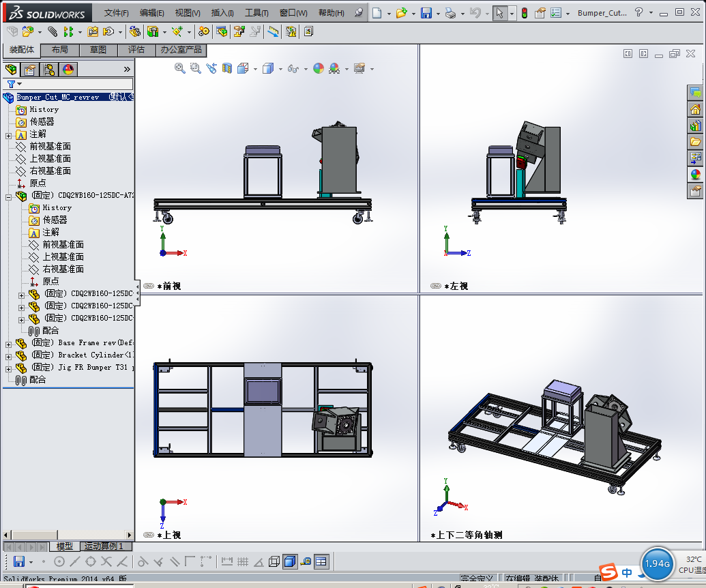This screenshot has height=588, width=706.
Task: Toggle wireframe display in bottom toolbar
Action: 274,561
